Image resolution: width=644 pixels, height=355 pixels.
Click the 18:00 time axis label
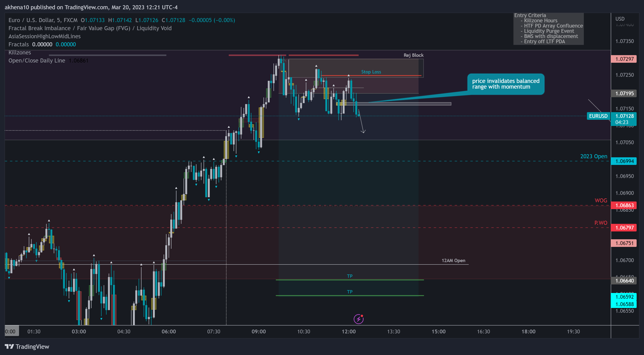tap(528, 331)
